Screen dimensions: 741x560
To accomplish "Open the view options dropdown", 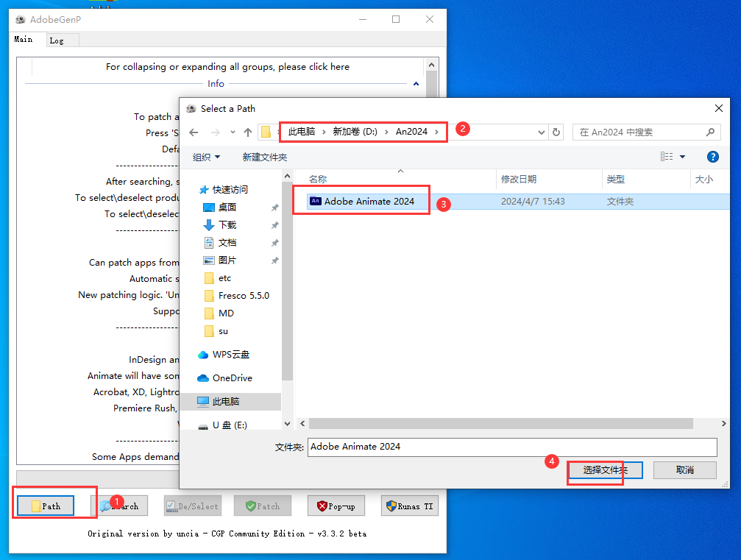I will tap(682, 157).
